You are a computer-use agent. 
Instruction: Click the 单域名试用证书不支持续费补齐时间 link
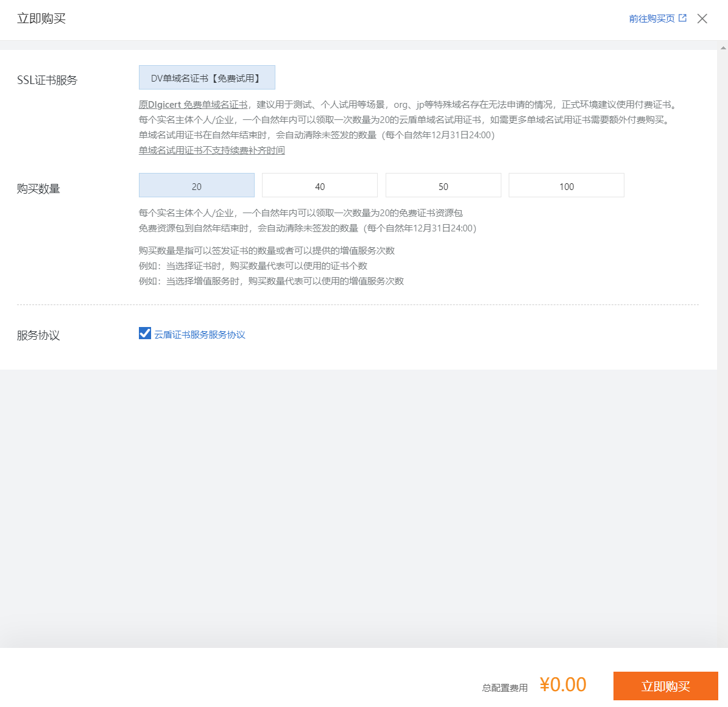[x=211, y=150]
